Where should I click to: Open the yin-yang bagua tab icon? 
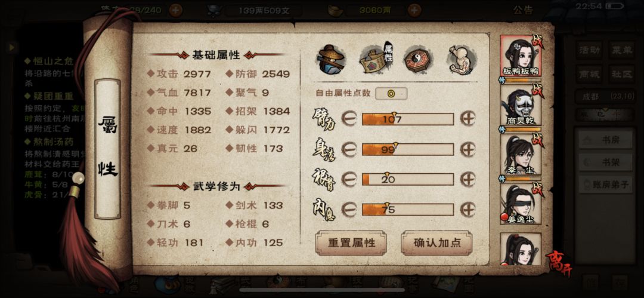(x=417, y=60)
